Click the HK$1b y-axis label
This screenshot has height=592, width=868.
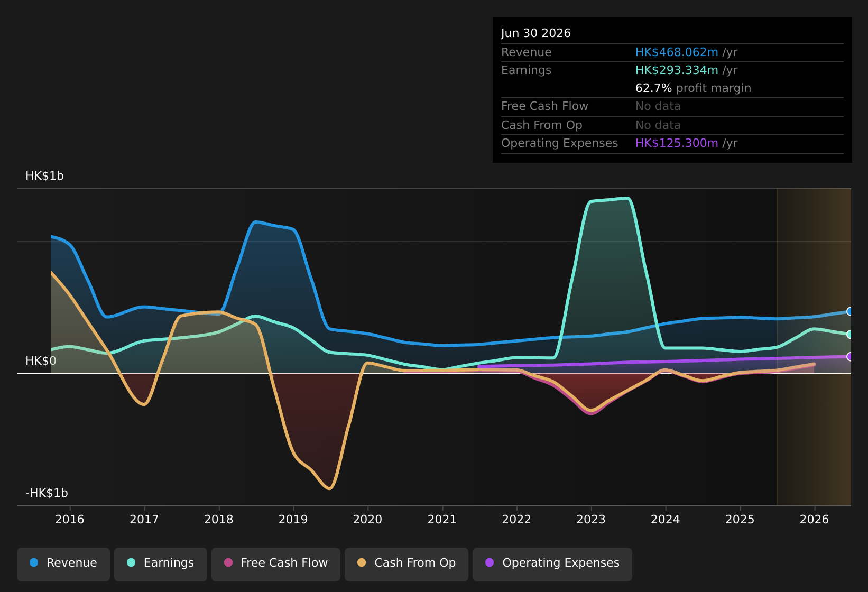(45, 176)
